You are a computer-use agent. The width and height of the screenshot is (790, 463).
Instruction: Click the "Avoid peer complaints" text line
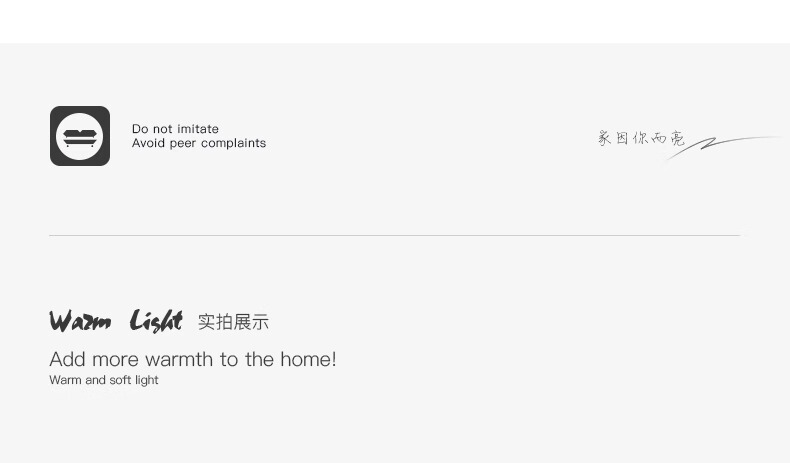[x=199, y=143]
